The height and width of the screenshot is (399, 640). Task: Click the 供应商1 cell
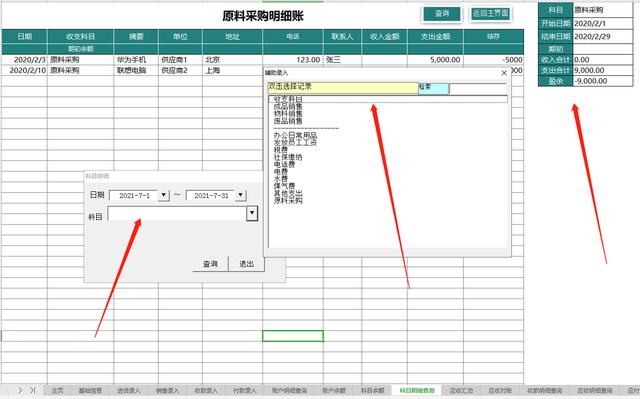[180, 60]
